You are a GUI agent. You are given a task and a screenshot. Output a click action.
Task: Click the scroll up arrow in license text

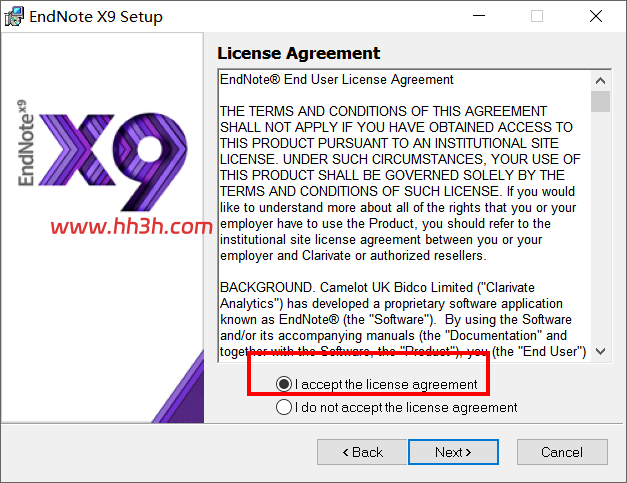[600, 81]
